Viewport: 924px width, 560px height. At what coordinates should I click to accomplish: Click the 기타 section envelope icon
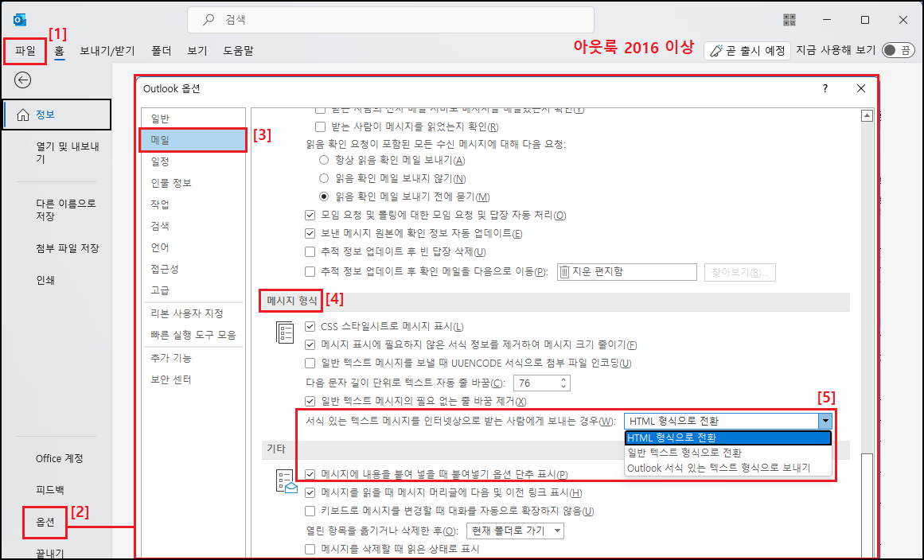click(287, 480)
